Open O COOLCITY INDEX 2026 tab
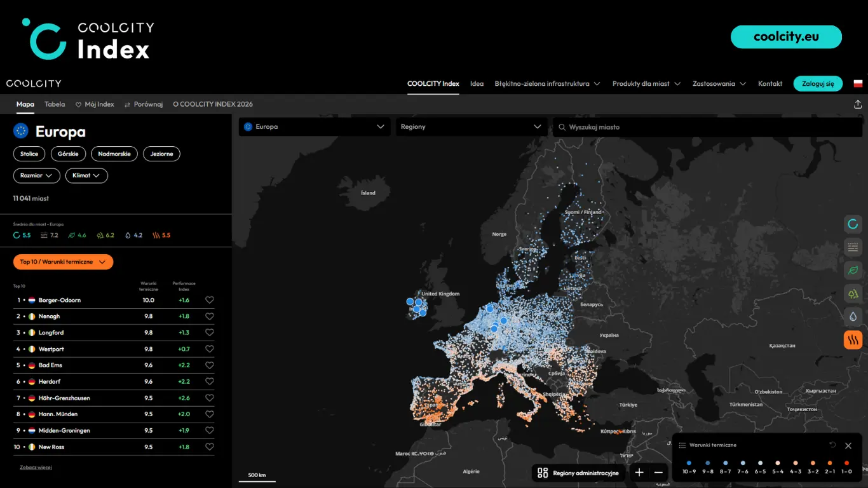This screenshot has width=868, height=488. (213, 104)
